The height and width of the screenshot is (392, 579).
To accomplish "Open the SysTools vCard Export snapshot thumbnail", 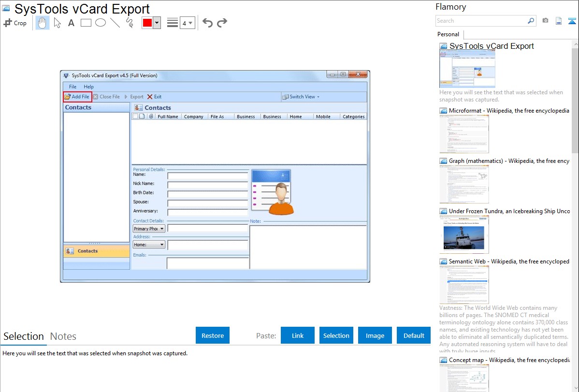I will click(467, 69).
